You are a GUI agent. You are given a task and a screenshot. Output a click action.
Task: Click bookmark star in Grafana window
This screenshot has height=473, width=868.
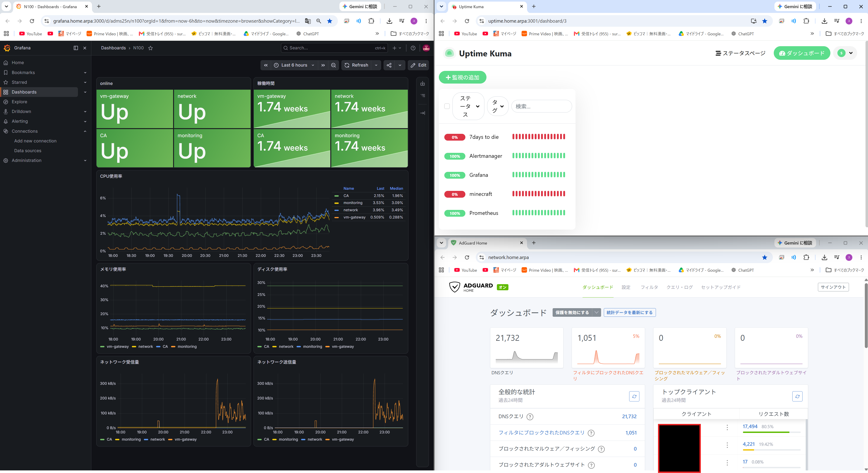coord(330,21)
